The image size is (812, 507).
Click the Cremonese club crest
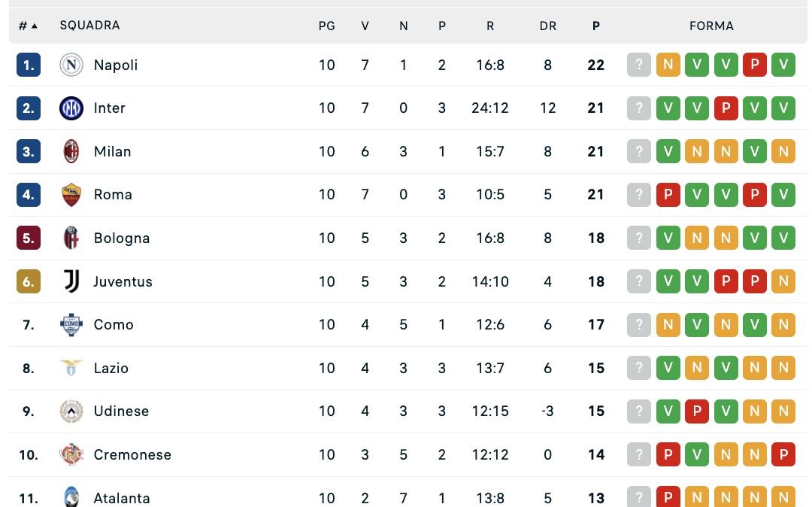pyautogui.click(x=71, y=454)
